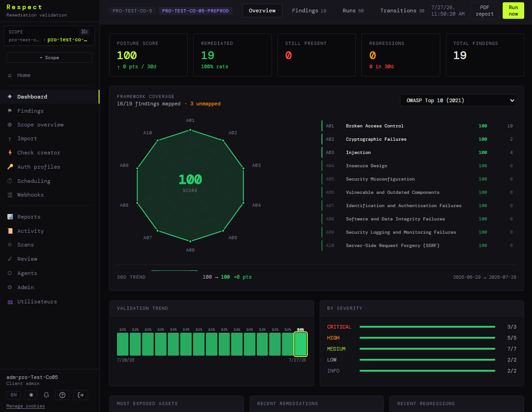Viewport: 532px width, 412px height.
Task: Select Vulnerable and Outdated Components row
Action: point(419,192)
